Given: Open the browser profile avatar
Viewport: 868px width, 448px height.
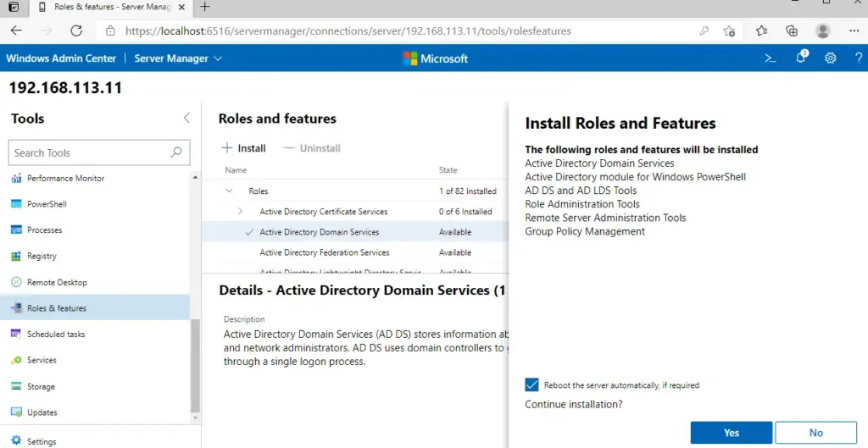Looking at the screenshot, I should click(x=823, y=31).
